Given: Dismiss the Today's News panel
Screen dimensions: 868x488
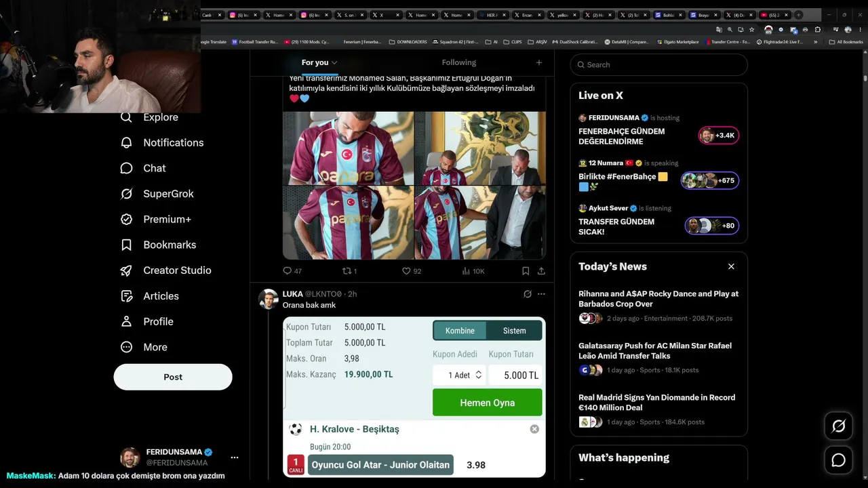Looking at the screenshot, I should pyautogui.click(x=731, y=266).
